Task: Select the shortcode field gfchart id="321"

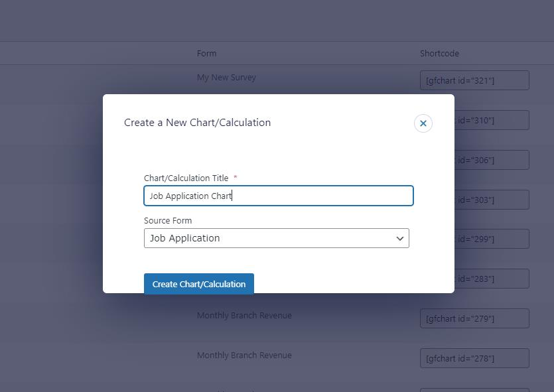Action: click(x=474, y=80)
